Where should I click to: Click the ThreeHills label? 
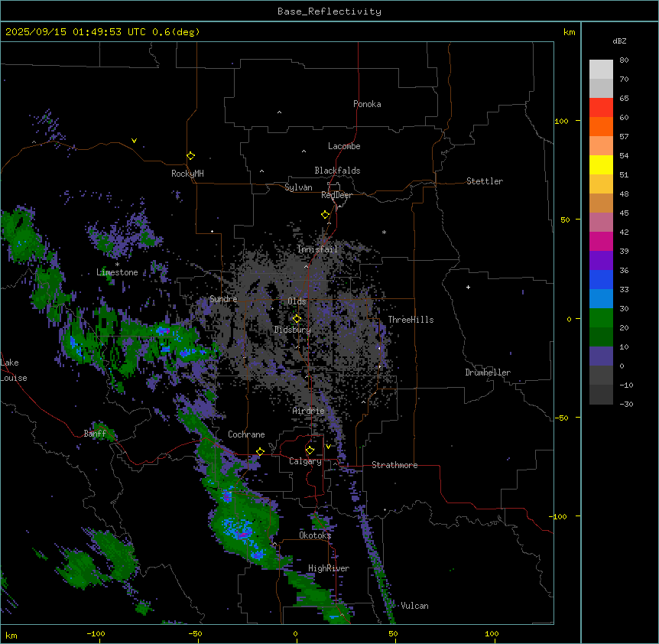tap(411, 320)
